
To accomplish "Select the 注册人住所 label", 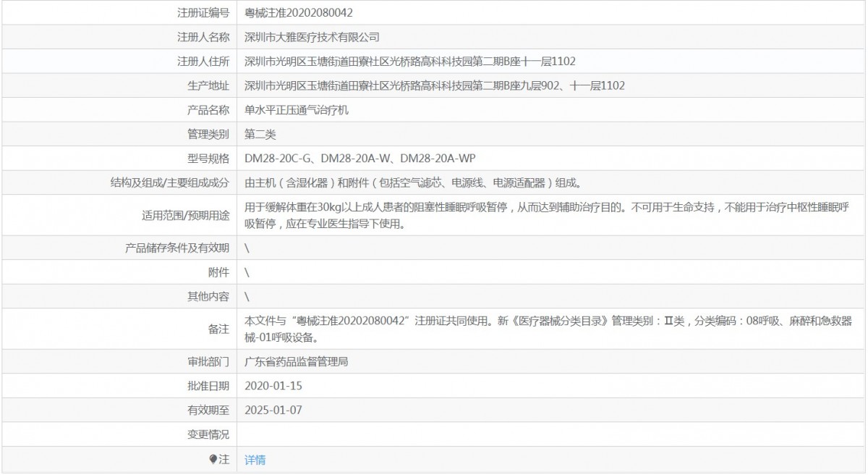I will coord(203,62).
